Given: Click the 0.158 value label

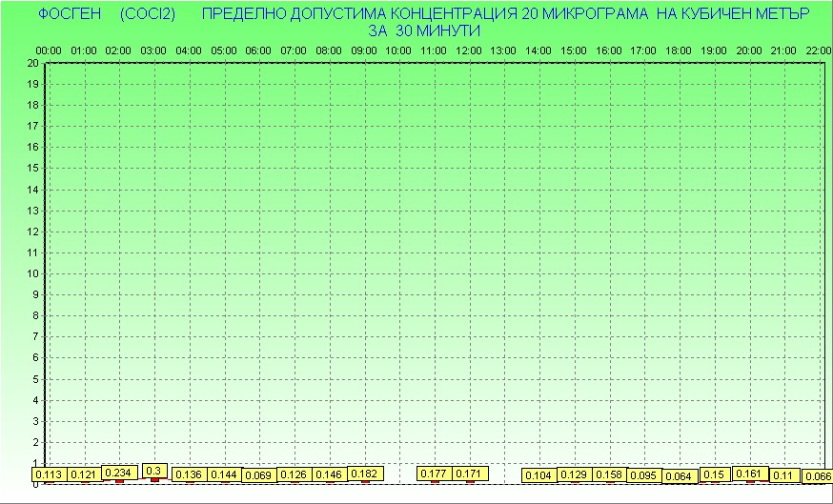Looking at the screenshot, I should [609, 474].
